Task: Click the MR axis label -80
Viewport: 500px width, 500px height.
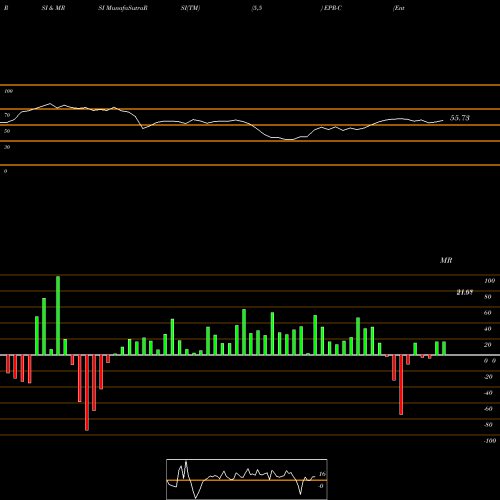Action: click(488, 425)
